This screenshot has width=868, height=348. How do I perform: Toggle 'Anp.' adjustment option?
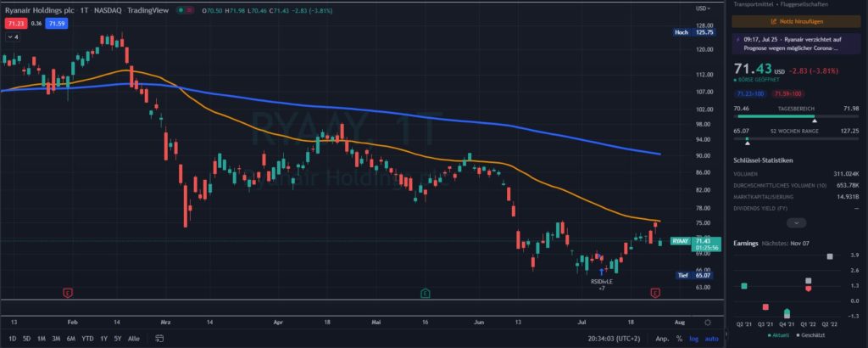pos(662,339)
